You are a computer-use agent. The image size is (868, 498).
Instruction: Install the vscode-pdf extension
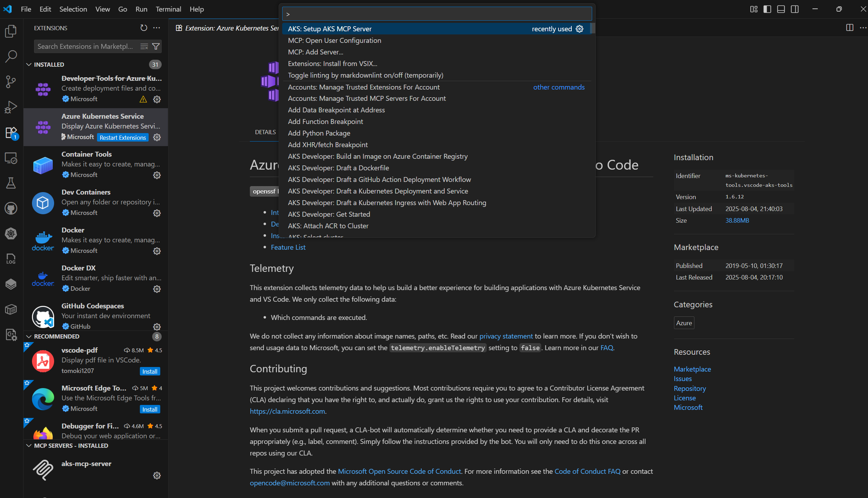click(x=149, y=371)
